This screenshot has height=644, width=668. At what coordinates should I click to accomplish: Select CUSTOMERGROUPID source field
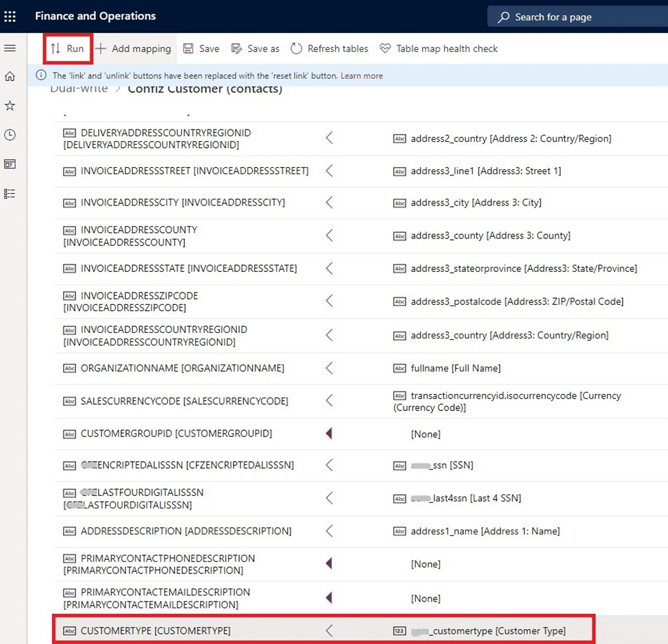pos(167,434)
